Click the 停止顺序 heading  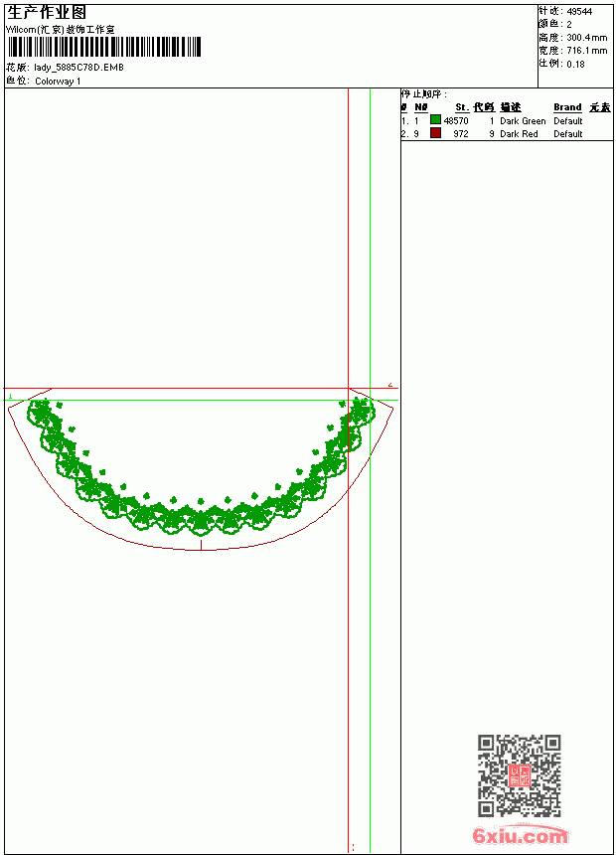[x=424, y=94]
